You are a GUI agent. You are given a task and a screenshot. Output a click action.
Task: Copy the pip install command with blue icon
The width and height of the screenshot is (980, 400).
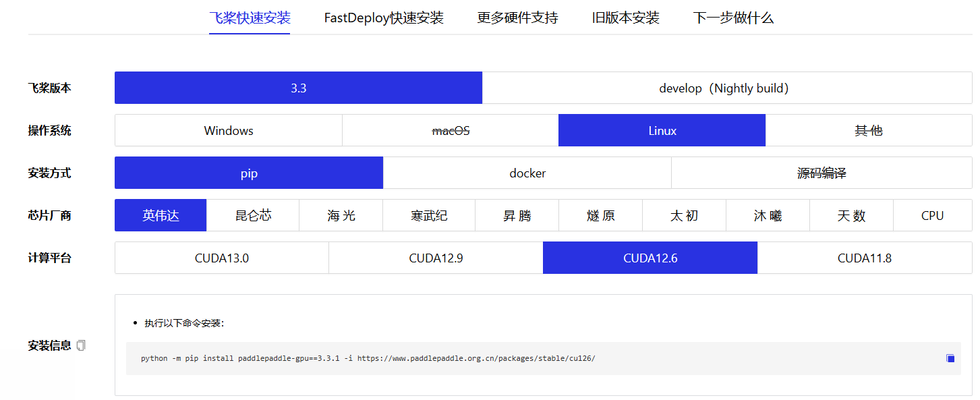click(x=950, y=358)
